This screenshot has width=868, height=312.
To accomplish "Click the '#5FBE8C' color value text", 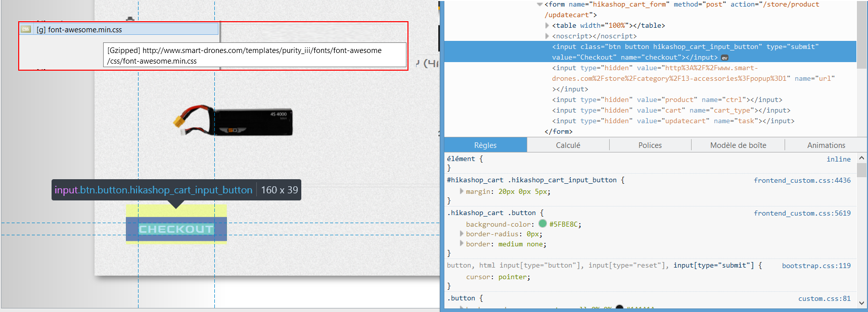I will click(x=563, y=224).
